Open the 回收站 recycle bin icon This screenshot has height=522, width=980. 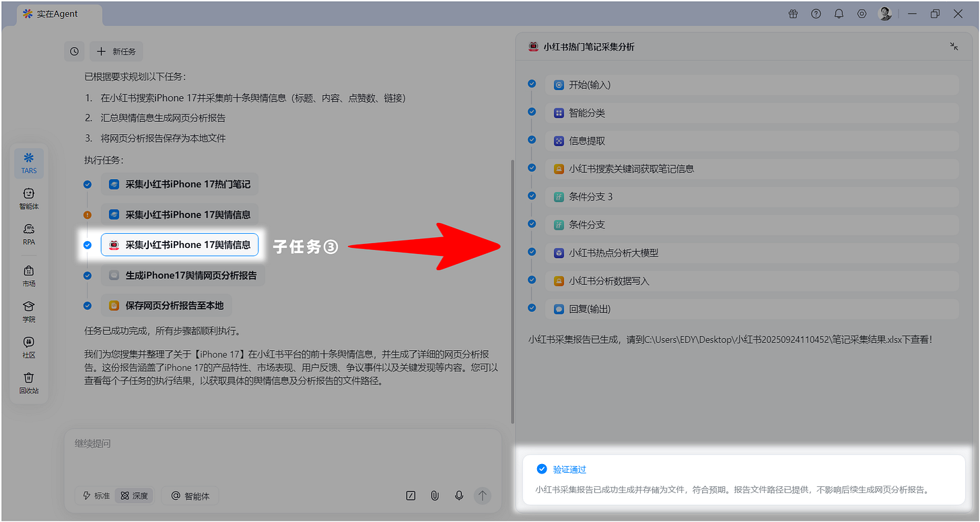(29, 383)
